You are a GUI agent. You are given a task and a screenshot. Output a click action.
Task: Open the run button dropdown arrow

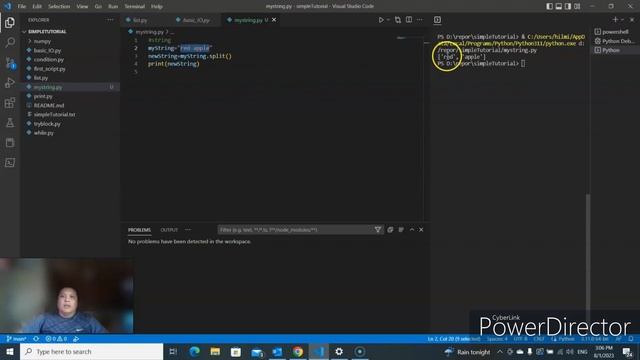[388, 20]
